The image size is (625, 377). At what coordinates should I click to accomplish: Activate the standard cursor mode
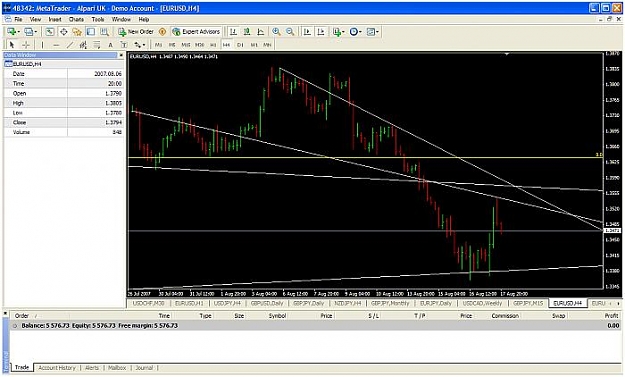[12, 45]
